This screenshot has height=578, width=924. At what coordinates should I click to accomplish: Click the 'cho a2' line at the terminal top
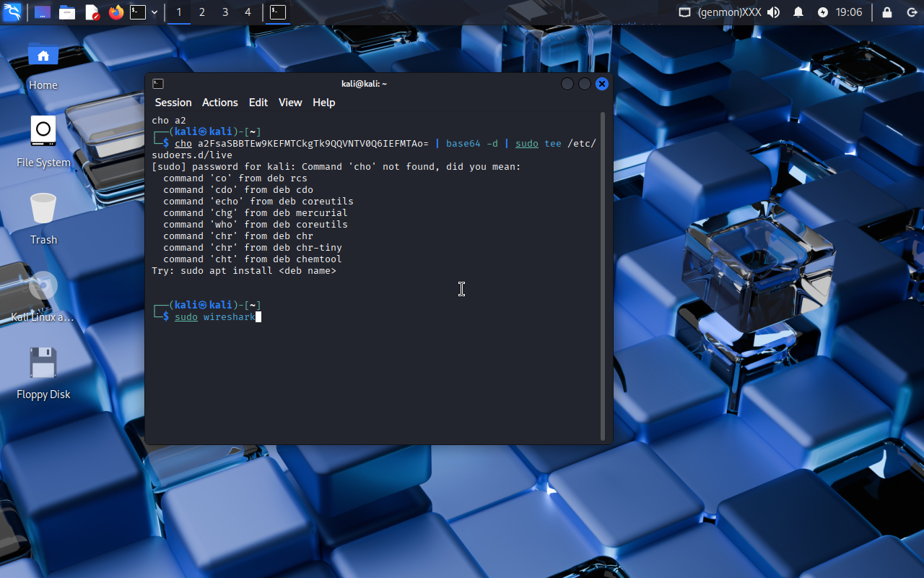click(x=169, y=120)
